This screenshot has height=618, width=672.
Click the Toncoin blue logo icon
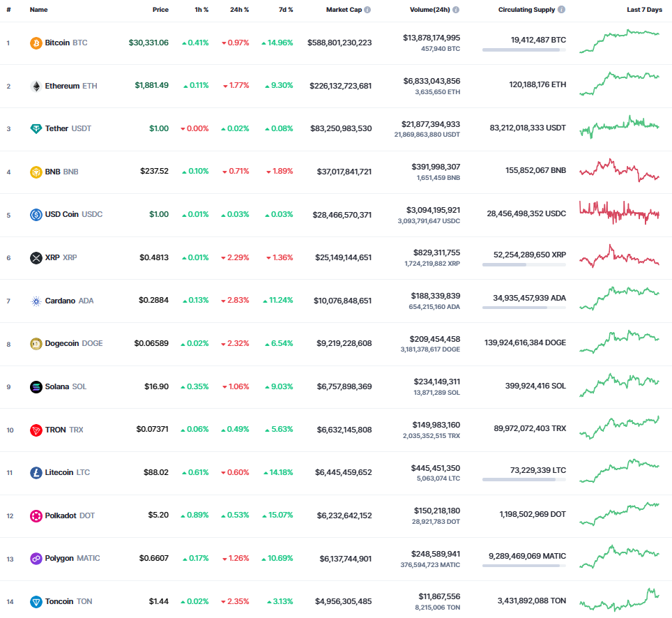pos(36,602)
